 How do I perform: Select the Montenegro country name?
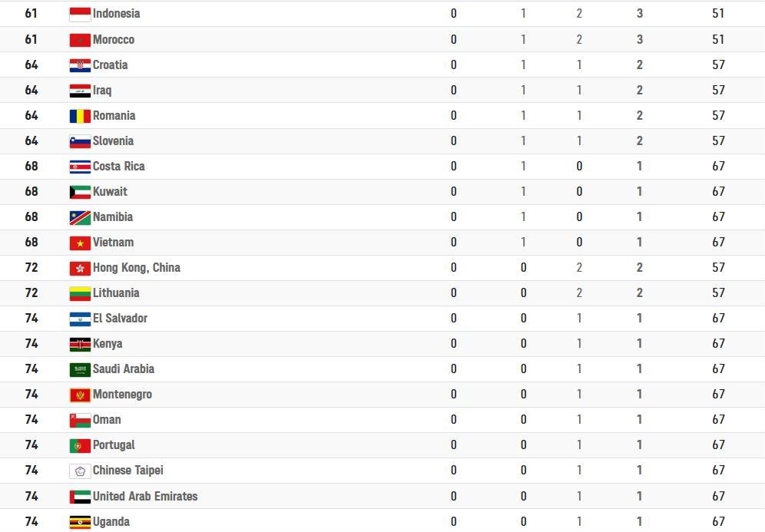122,394
